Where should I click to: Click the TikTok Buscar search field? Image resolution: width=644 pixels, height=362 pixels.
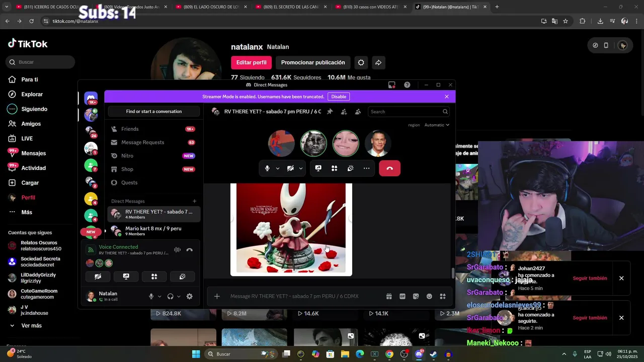[x=40, y=62]
